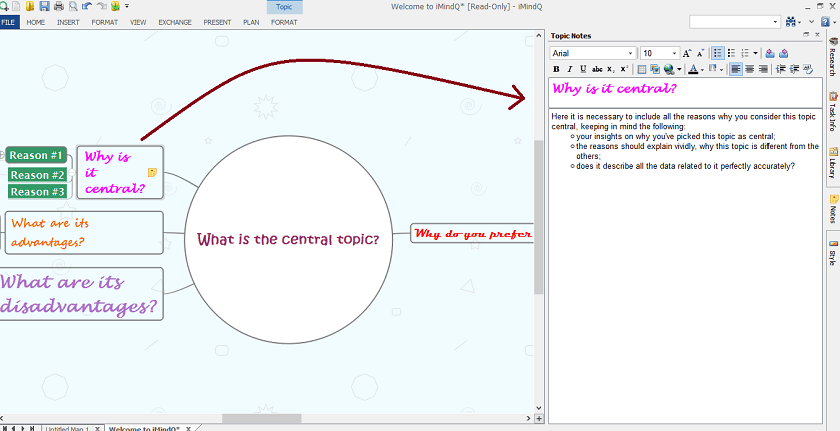
Task: Open the customize quick access toolbar arrow
Action: coord(127,6)
